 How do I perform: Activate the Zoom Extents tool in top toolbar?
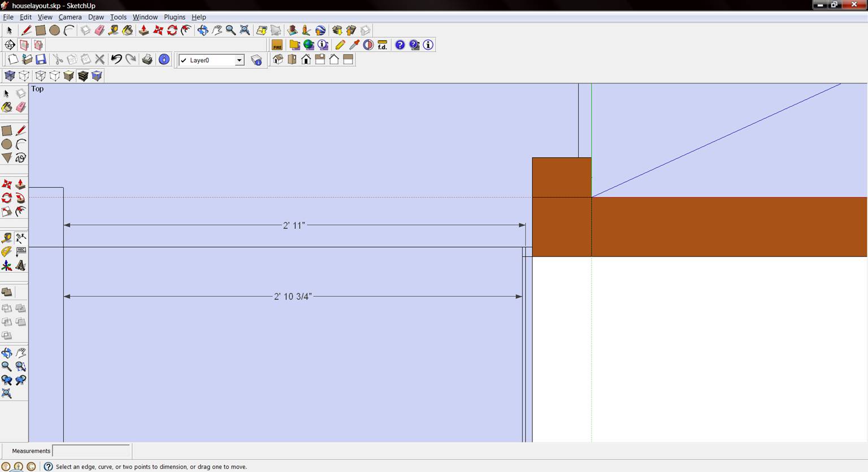coord(245,31)
